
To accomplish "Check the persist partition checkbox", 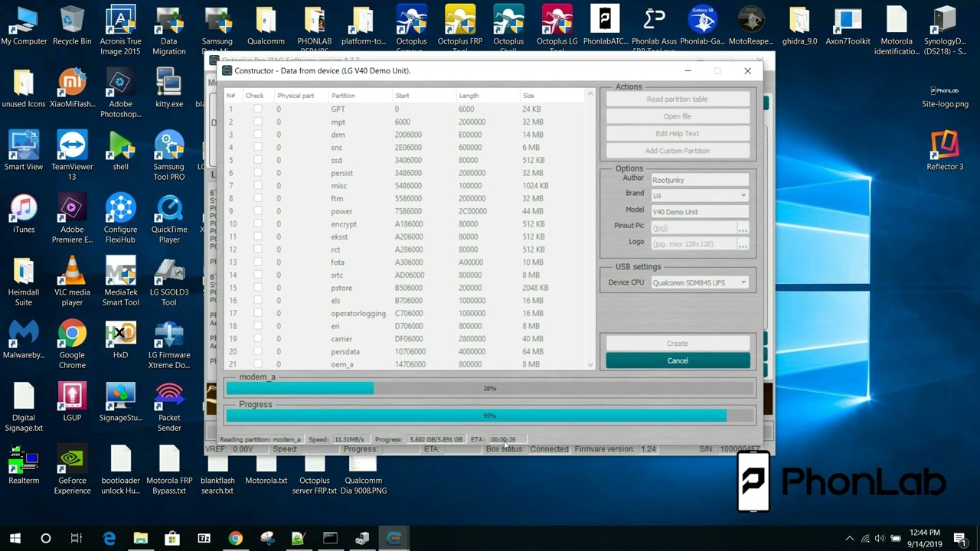I will click(x=257, y=173).
